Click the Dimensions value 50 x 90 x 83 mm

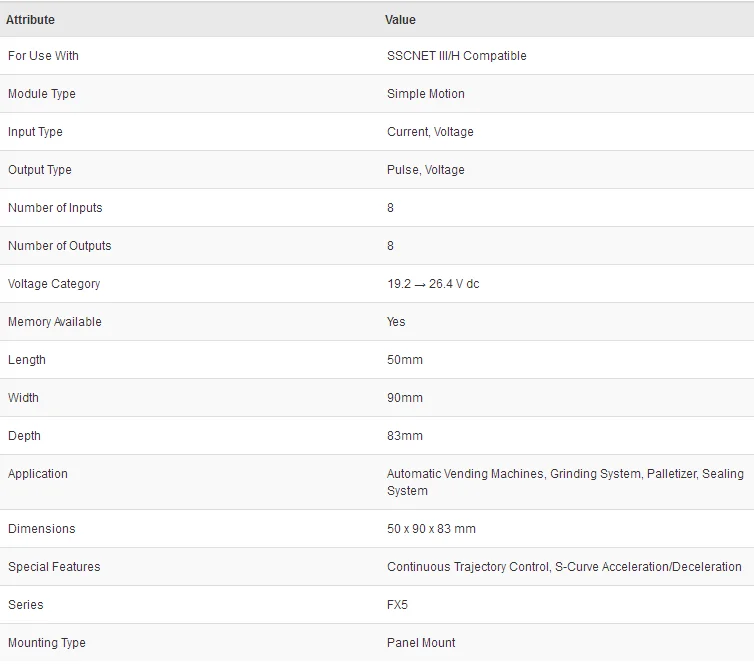point(431,528)
